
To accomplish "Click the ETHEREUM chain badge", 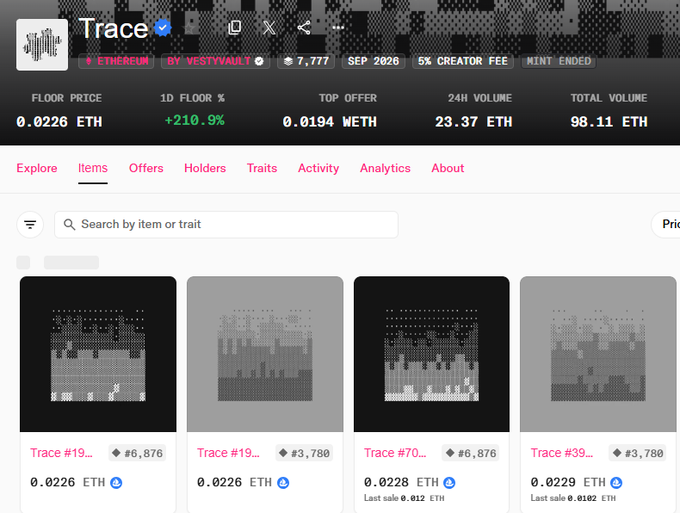I will (116, 61).
